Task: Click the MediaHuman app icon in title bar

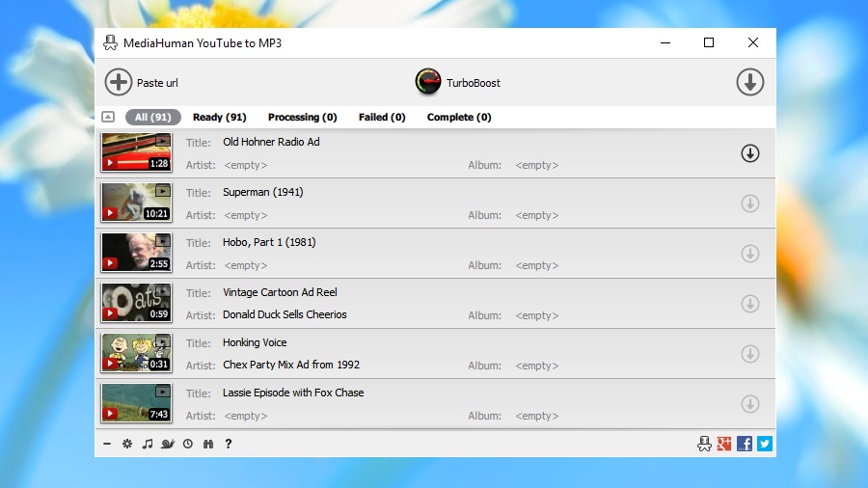Action: point(110,42)
